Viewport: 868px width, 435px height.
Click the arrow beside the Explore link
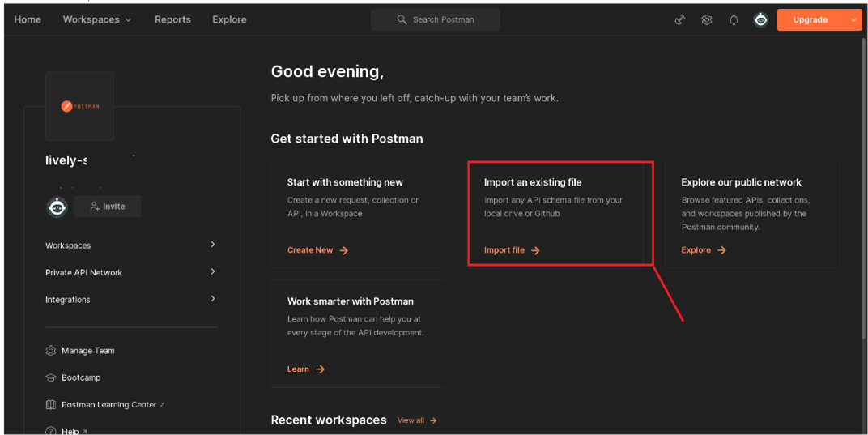[721, 250]
